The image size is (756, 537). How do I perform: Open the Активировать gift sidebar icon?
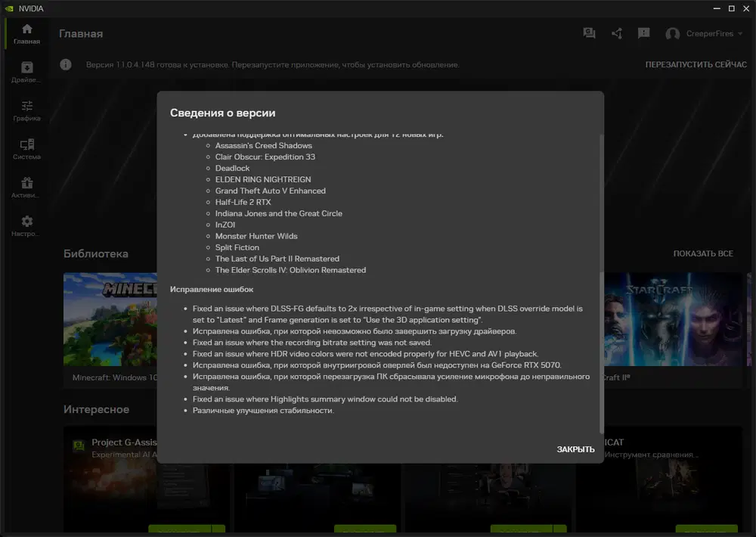coord(27,188)
